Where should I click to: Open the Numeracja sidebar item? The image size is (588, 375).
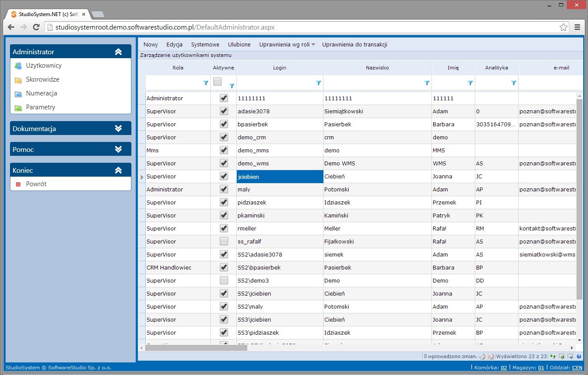pyautogui.click(x=41, y=93)
